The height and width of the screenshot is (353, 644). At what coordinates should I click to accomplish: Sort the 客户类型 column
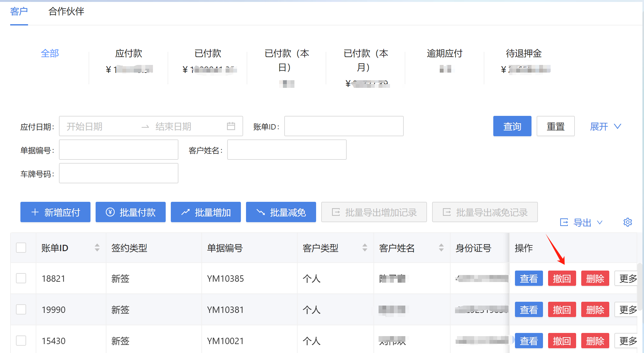tap(365, 248)
